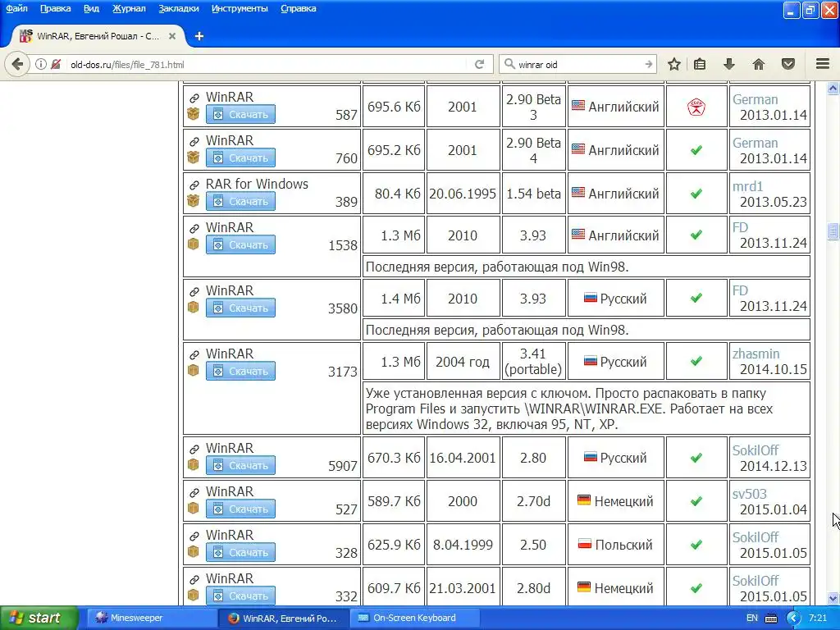The width and height of the screenshot is (840, 630).
Task: Click the link icon in the WinRAR 2.70d row
Action: point(194,492)
